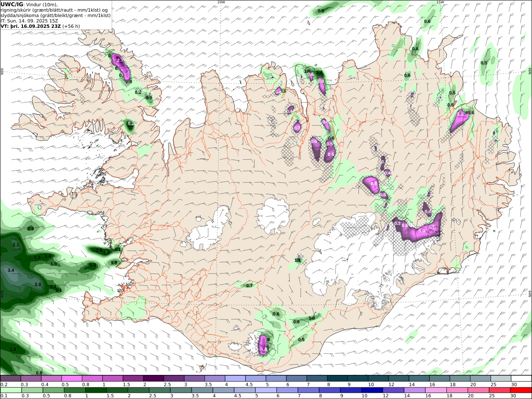Click the deep blue rain swatch between 10 and 12
This screenshot has width=532, height=399.
click(x=372, y=390)
